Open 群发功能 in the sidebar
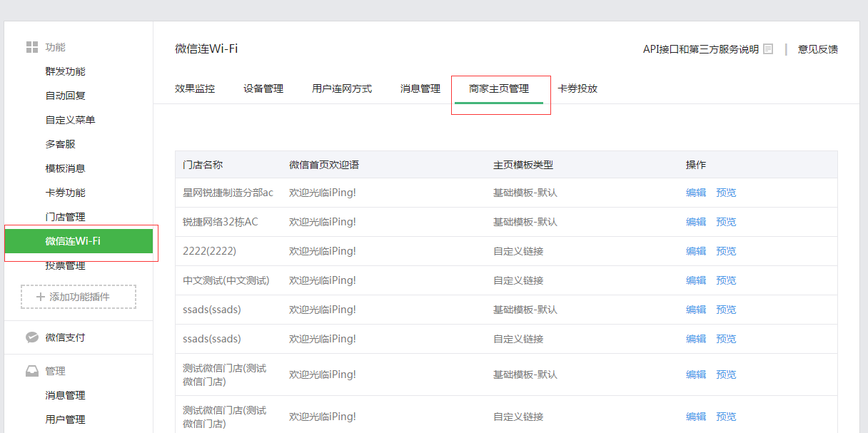Image resolution: width=868 pixels, height=433 pixels. point(66,71)
